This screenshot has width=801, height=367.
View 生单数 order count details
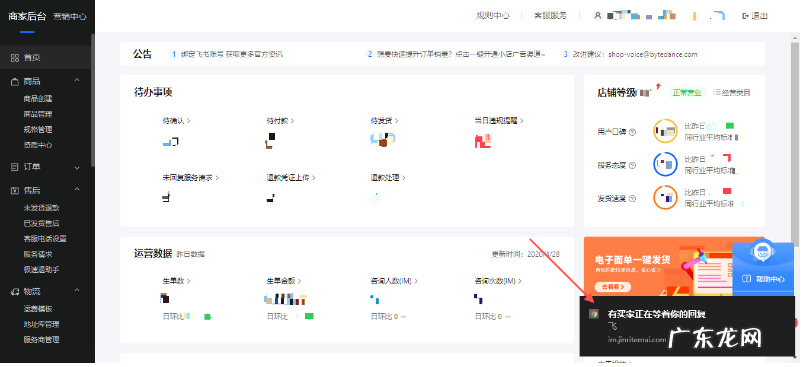177,281
